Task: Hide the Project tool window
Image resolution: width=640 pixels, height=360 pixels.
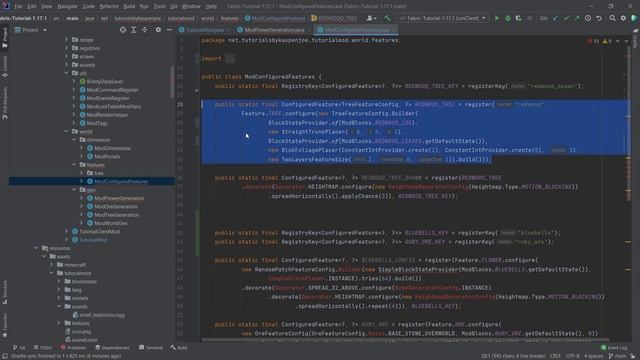Action: 169,30
